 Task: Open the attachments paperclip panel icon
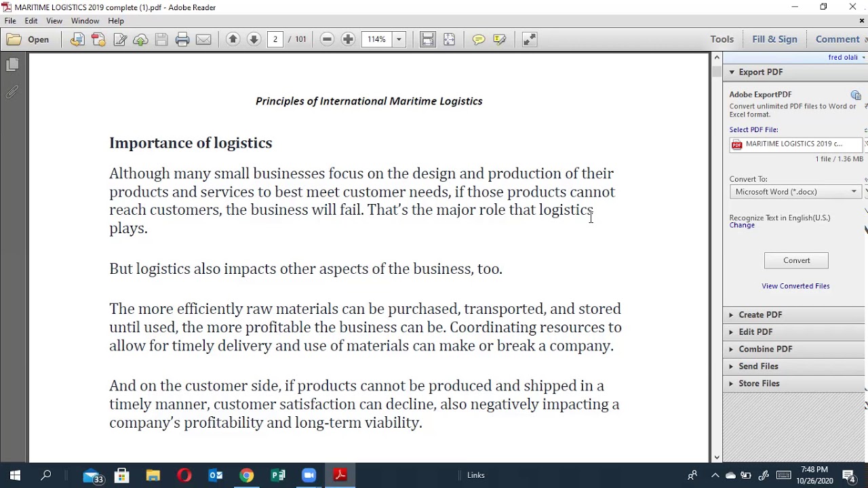[x=12, y=92]
